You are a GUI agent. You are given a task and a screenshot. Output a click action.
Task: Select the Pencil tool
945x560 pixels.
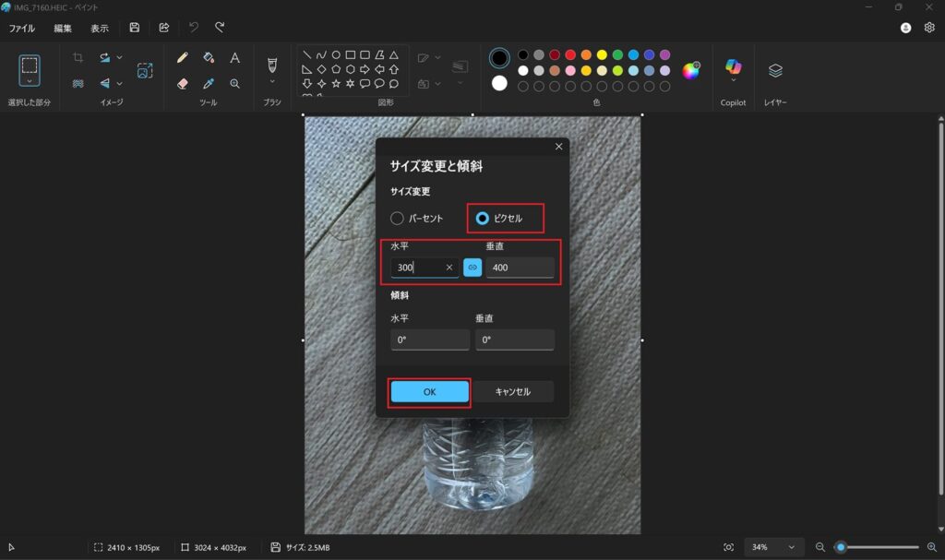(x=183, y=58)
